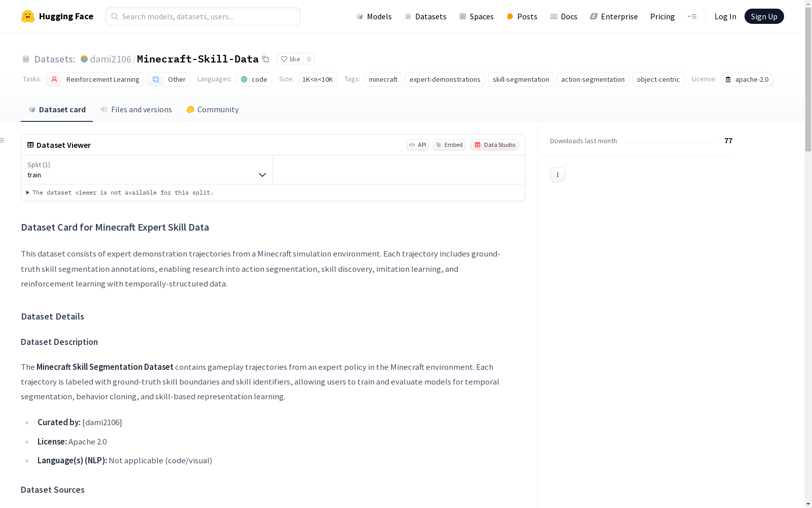Open the dami2106 user profile link
Screen dimensions: 812x508
[x=111, y=59]
